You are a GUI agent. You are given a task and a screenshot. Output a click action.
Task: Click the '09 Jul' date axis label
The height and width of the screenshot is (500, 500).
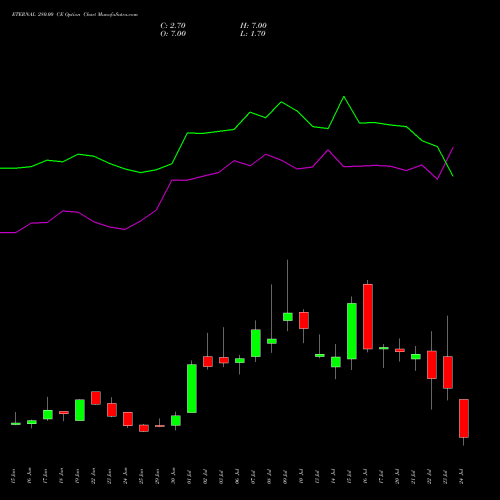pos(285,476)
